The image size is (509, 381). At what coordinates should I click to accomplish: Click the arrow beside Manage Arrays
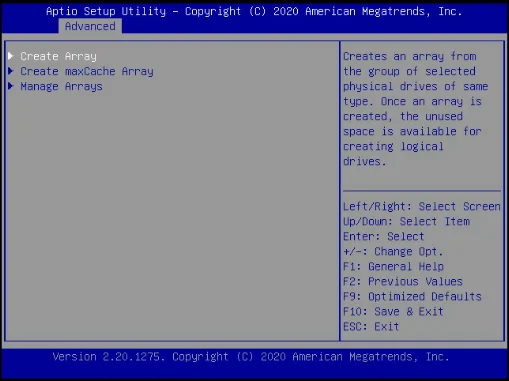click(11, 86)
